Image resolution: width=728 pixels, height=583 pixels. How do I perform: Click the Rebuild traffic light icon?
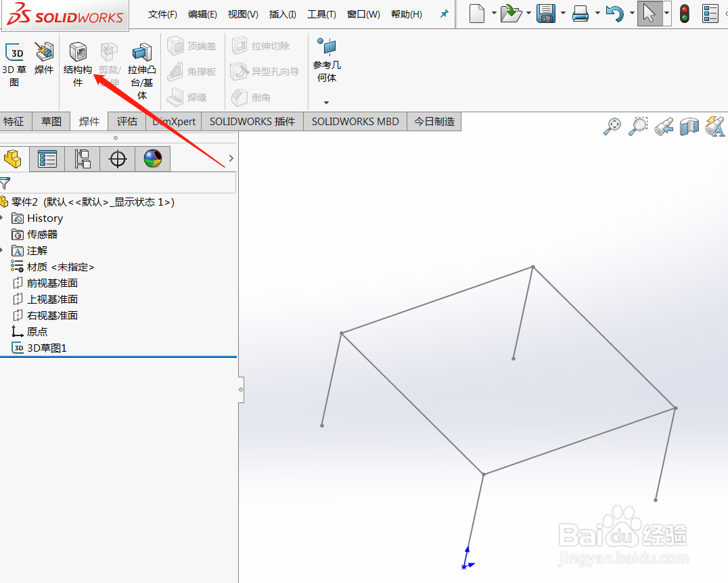684,14
